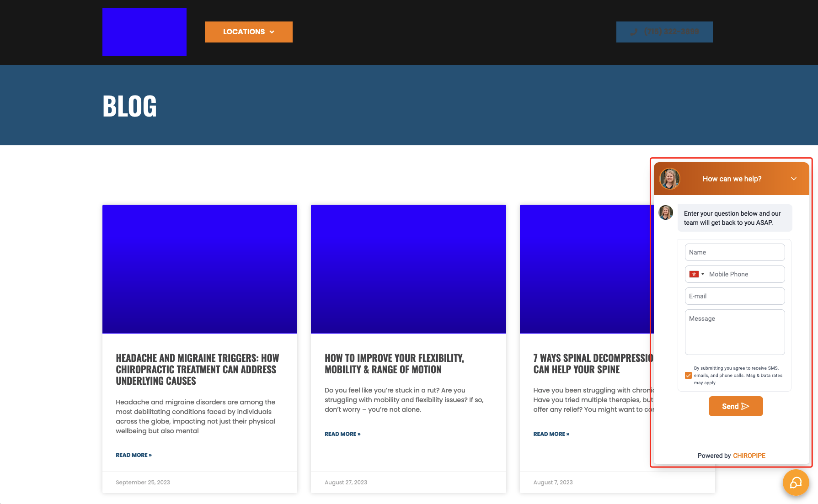Collapse the chat widget with chevron
Viewport: 818px width, 504px height.
794,179
